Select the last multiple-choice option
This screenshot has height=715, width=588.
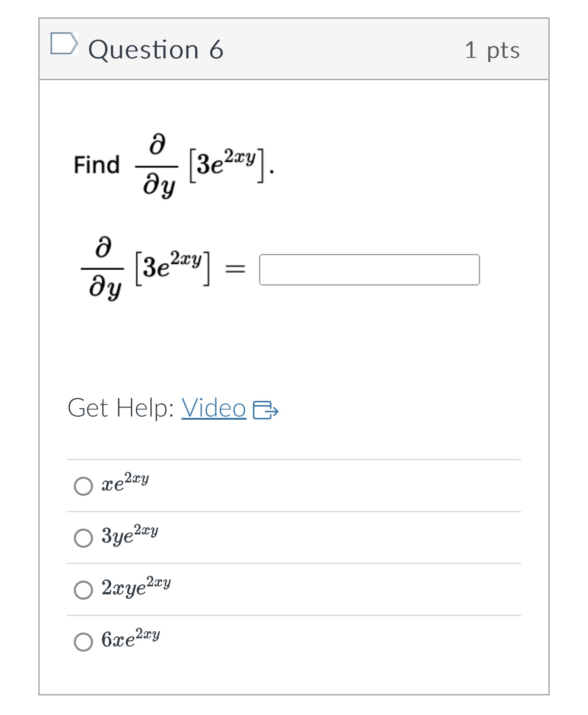pyautogui.click(x=83, y=642)
